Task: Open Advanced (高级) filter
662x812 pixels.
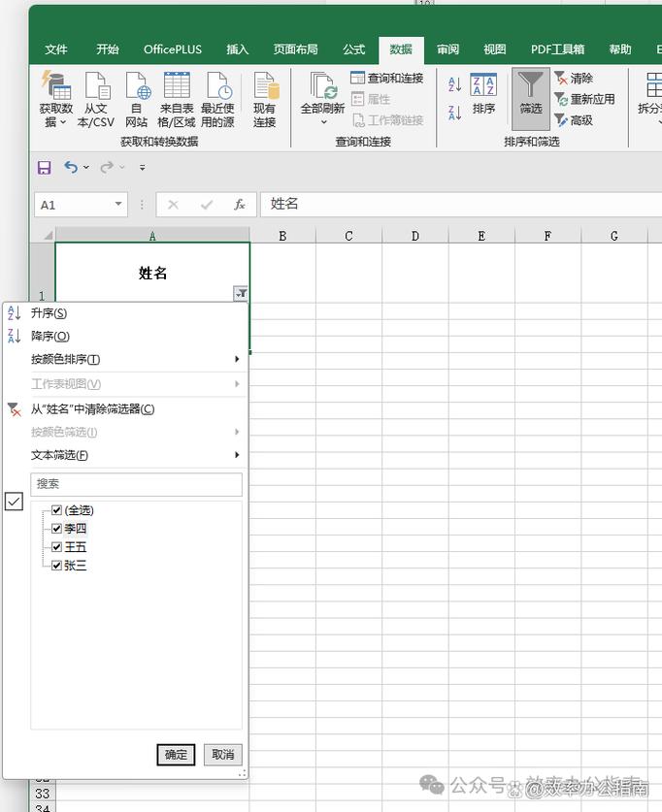Action: [574, 120]
